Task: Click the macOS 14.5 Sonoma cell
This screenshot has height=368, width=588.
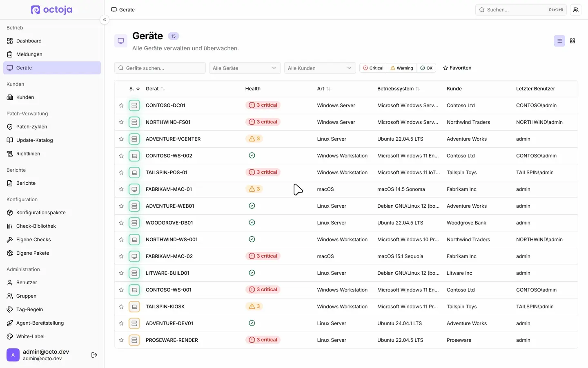Action: [x=401, y=189]
